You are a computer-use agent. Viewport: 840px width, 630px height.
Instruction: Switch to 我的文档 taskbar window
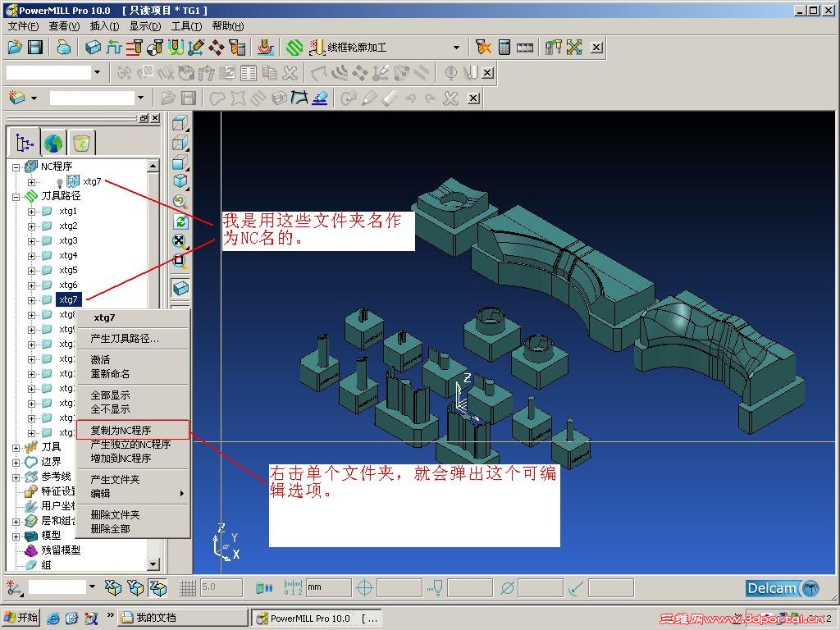tap(183, 618)
